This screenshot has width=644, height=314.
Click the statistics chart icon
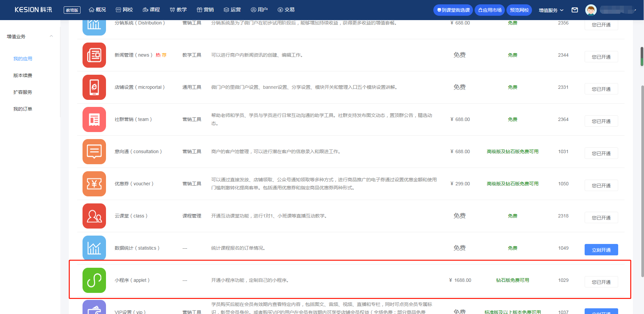pyautogui.click(x=94, y=248)
